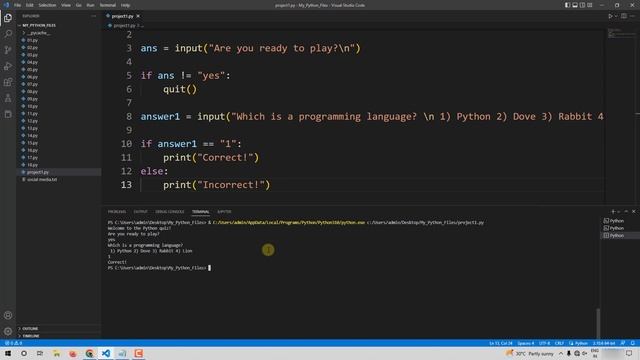Click the code minimap overview
The height and width of the screenshot is (360, 640).
pyautogui.click(x=621, y=33)
